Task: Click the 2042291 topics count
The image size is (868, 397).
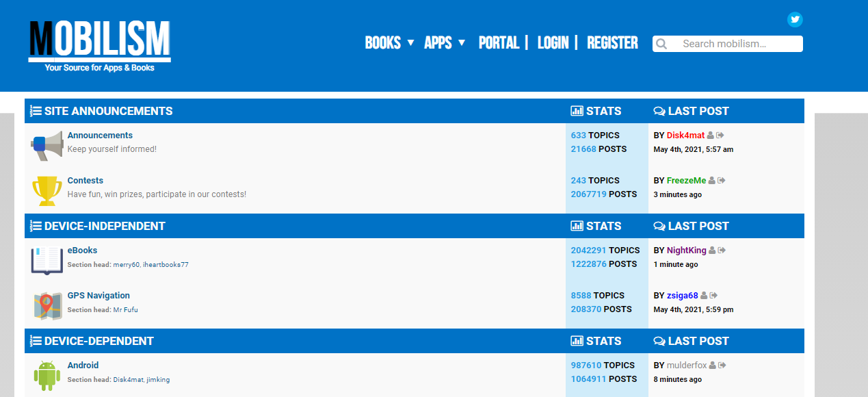Action: [x=589, y=251]
